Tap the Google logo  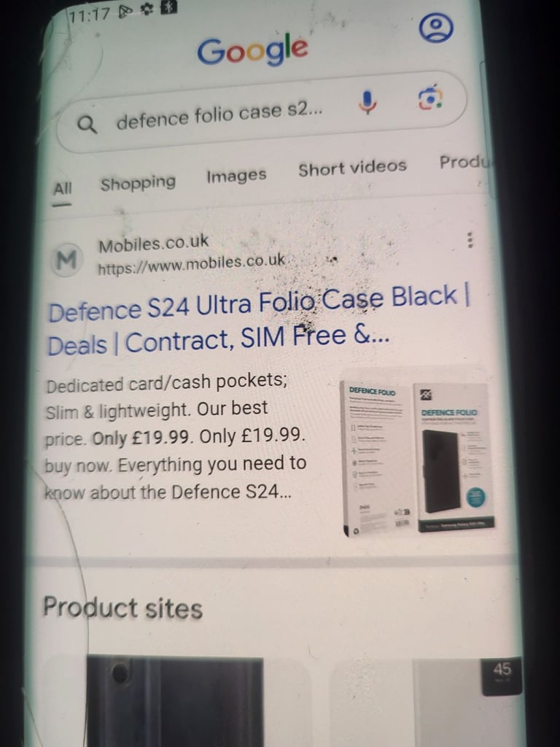tap(253, 50)
